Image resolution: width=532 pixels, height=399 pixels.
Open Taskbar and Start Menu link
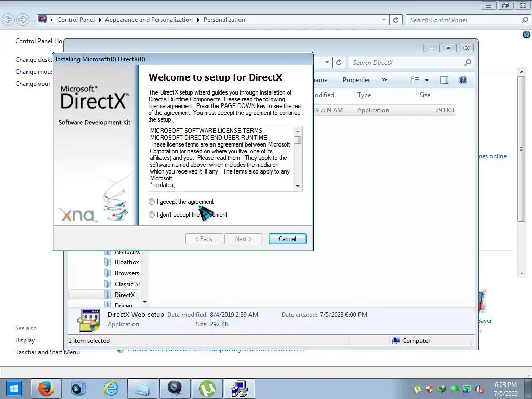click(x=47, y=352)
